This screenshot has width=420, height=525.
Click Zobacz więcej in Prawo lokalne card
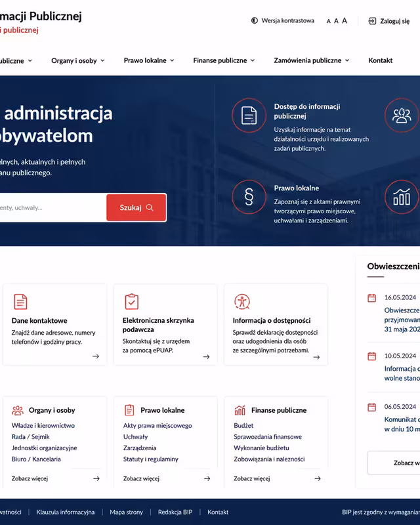[141, 478]
